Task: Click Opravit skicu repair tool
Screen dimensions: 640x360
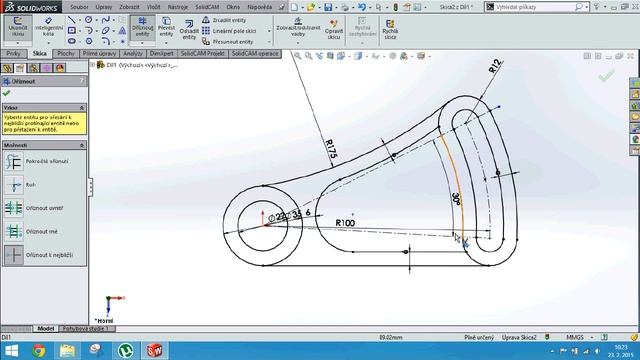Action: (334, 29)
